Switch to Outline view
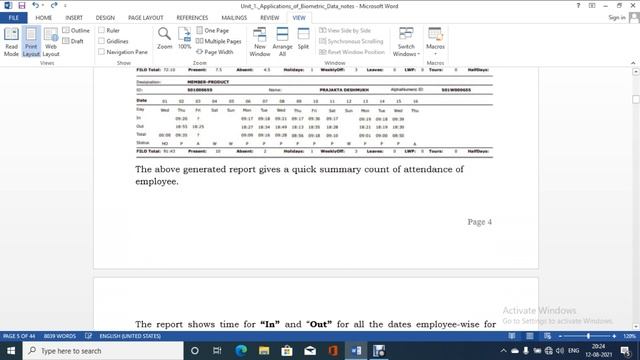This screenshot has height=360, width=640. click(76, 31)
